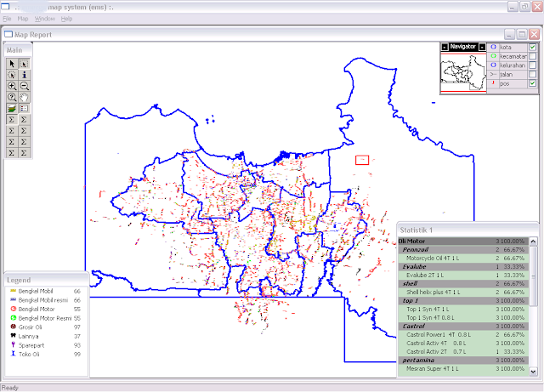Open the Window menu
The height and width of the screenshot is (392, 544).
45,18
